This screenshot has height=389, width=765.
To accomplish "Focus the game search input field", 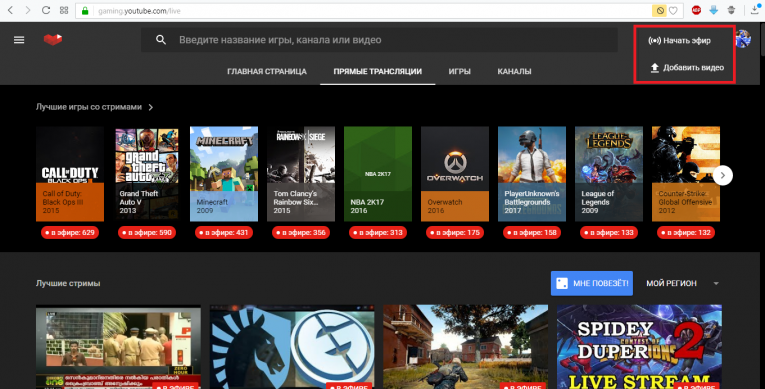I will tap(395, 40).
